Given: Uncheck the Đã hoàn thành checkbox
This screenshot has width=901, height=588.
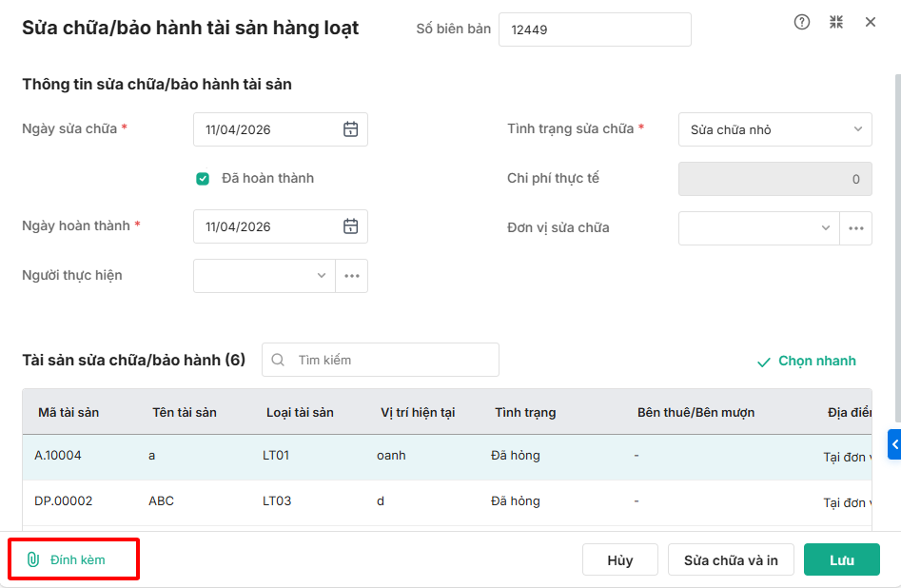Looking at the screenshot, I should tap(203, 178).
